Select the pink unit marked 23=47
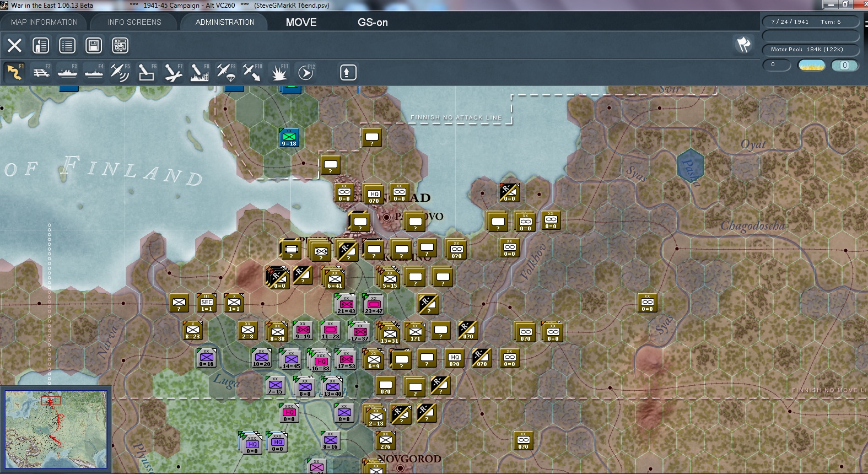This screenshot has width=868, height=474. tap(374, 305)
